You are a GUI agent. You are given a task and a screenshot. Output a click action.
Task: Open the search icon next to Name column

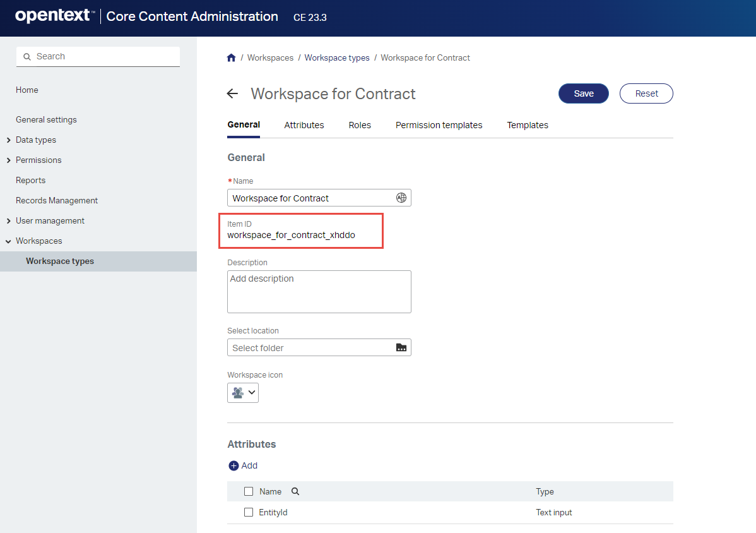pyautogui.click(x=294, y=491)
